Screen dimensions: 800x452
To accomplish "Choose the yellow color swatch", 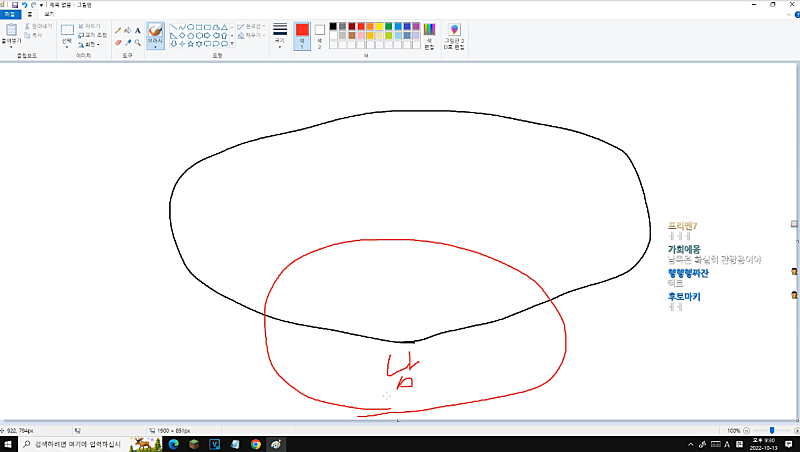I will (x=379, y=27).
